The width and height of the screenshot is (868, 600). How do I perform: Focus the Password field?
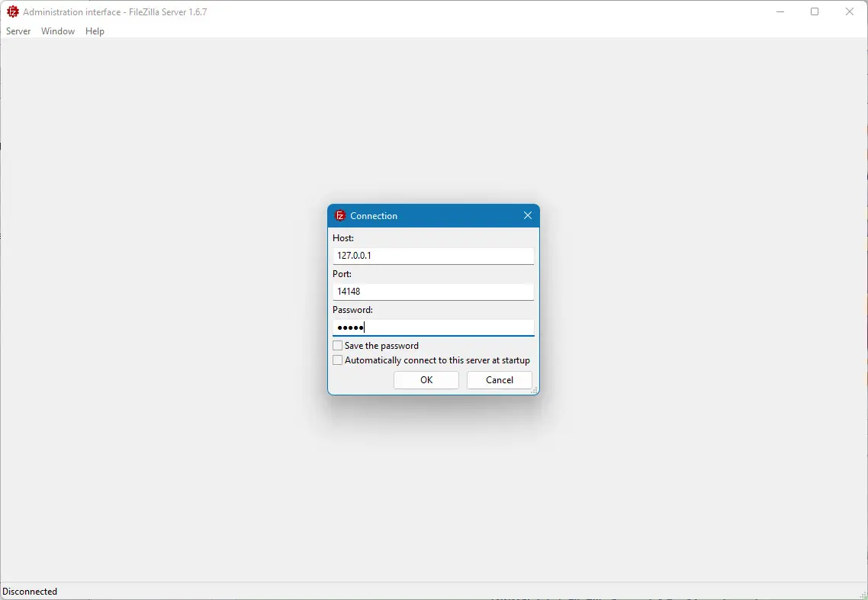click(x=433, y=327)
